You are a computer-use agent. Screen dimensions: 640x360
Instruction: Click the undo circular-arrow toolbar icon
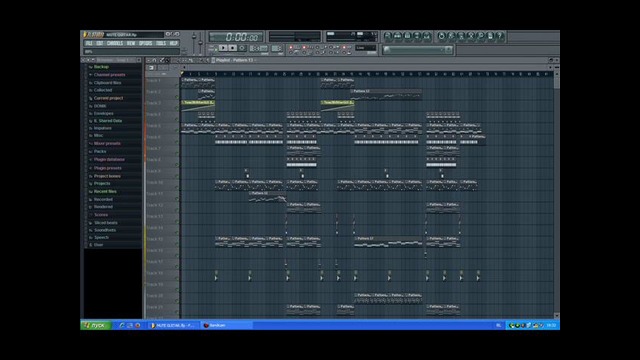(x=441, y=36)
